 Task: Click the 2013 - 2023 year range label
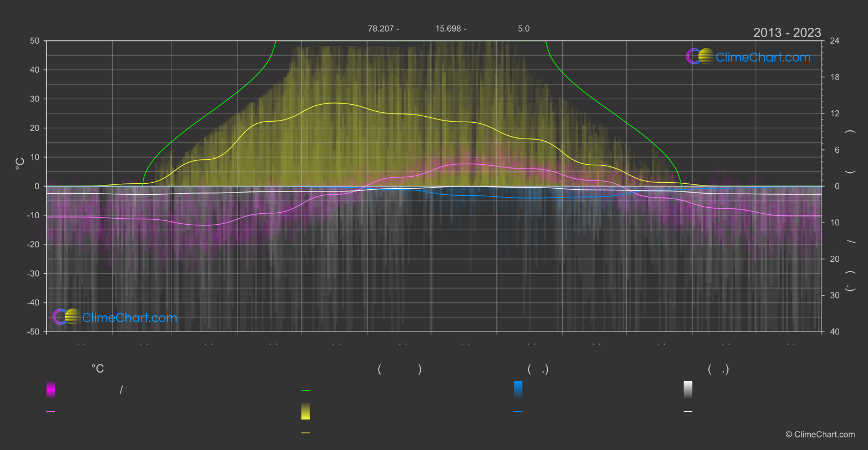click(x=787, y=33)
